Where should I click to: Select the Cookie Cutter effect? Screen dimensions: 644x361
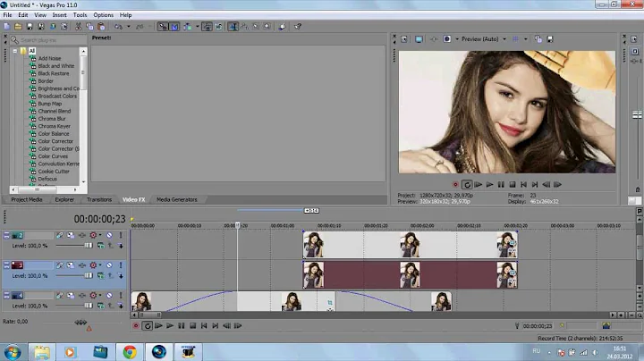[x=54, y=172]
